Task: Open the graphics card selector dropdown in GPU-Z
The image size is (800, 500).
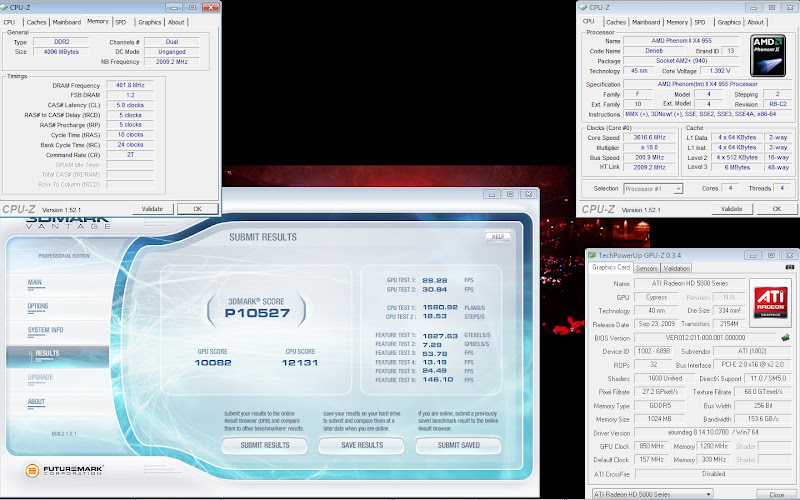Action: point(653,494)
